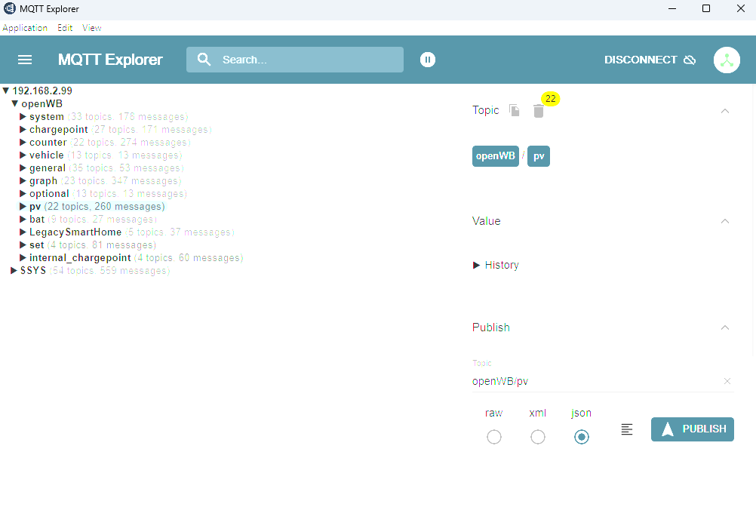Click the search magnifier icon
756x532 pixels.
click(204, 60)
